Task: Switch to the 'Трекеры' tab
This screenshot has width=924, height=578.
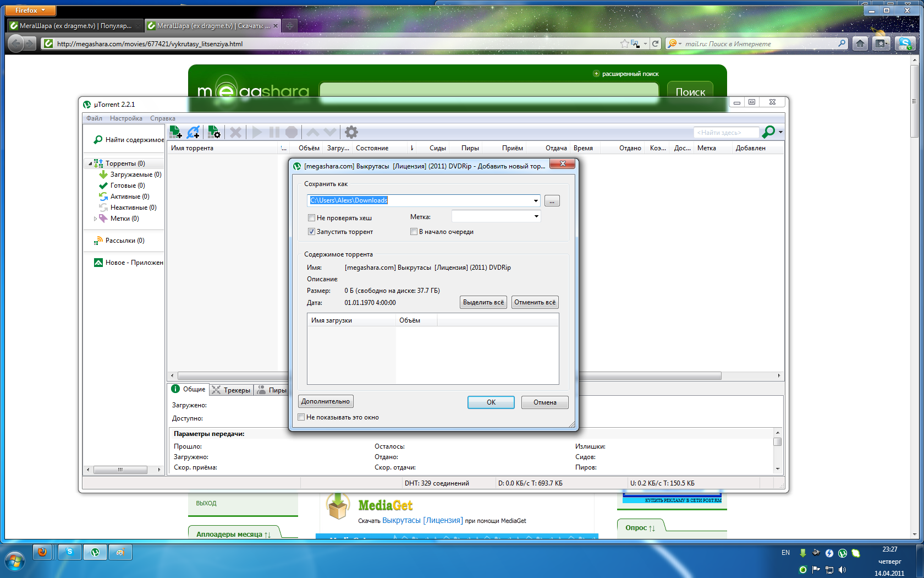Action: [232, 390]
